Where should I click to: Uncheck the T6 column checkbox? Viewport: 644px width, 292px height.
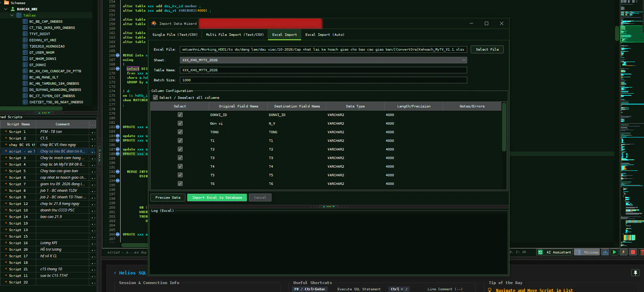pyautogui.click(x=180, y=184)
